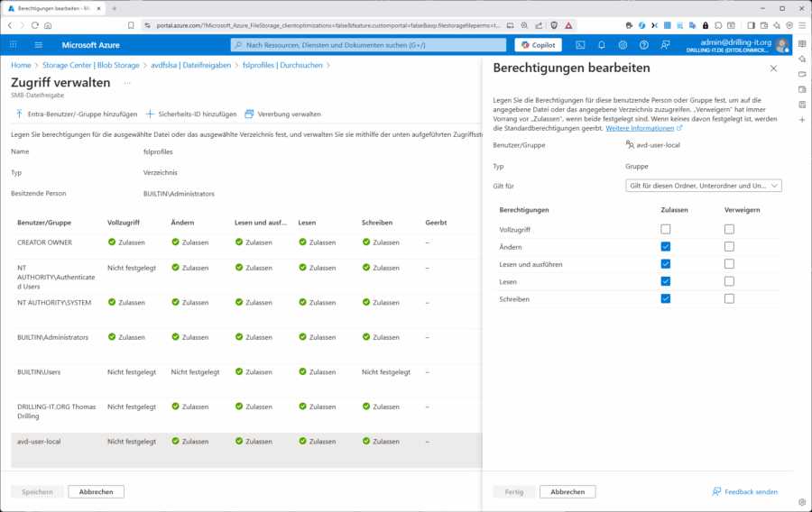
Task: Uncheck Schreiben Zulassen checkbox
Action: pyautogui.click(x=666, y=298)
